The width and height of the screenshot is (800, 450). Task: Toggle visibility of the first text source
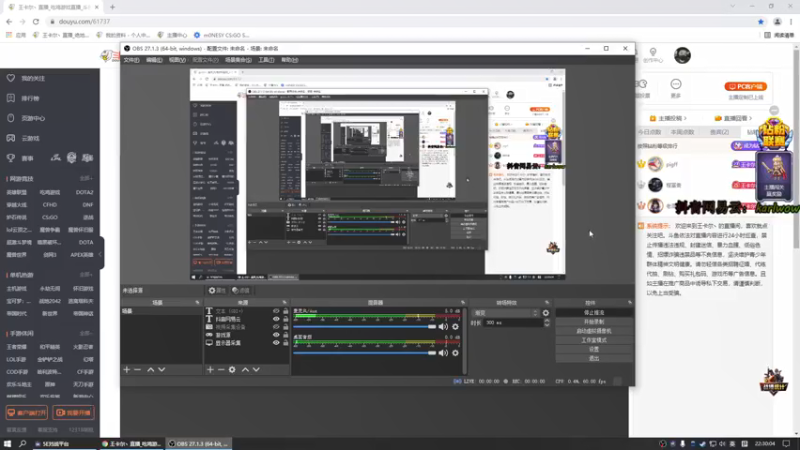click(276, 311)
